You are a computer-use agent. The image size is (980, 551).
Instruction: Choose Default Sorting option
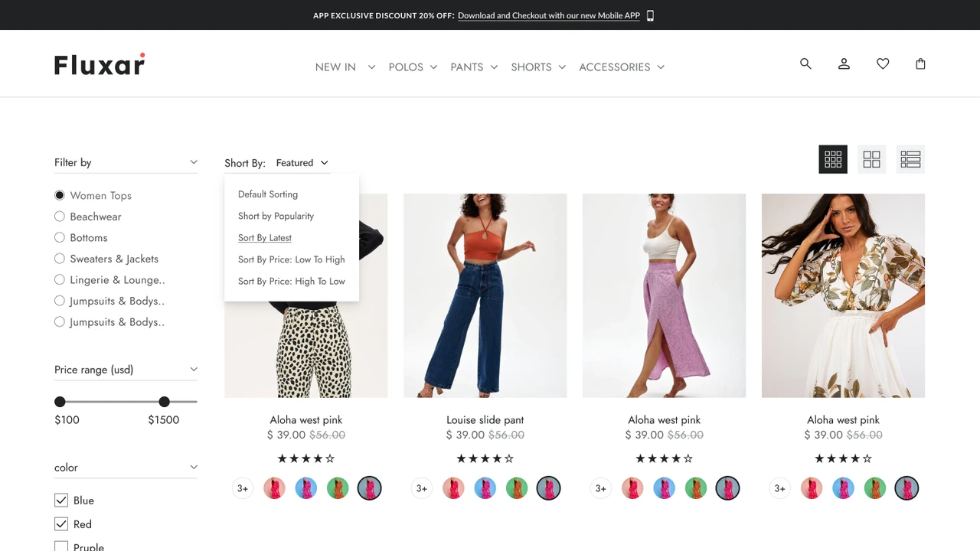(268, 194)
